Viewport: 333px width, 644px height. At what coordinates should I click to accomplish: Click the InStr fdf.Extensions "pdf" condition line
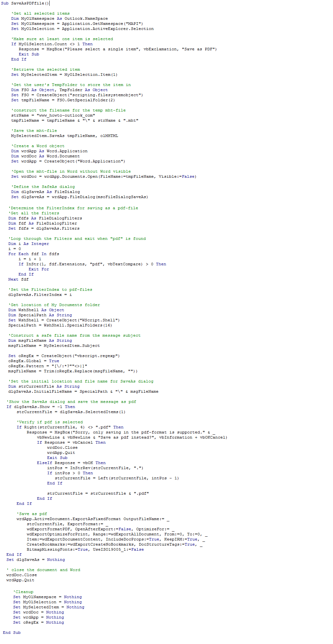[92, 264]
